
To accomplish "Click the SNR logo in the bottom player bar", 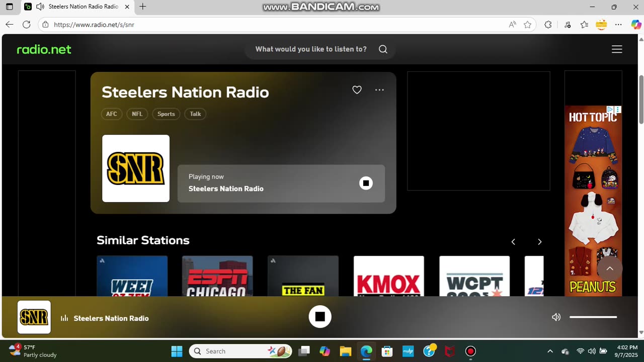I will tap(34, 317).
